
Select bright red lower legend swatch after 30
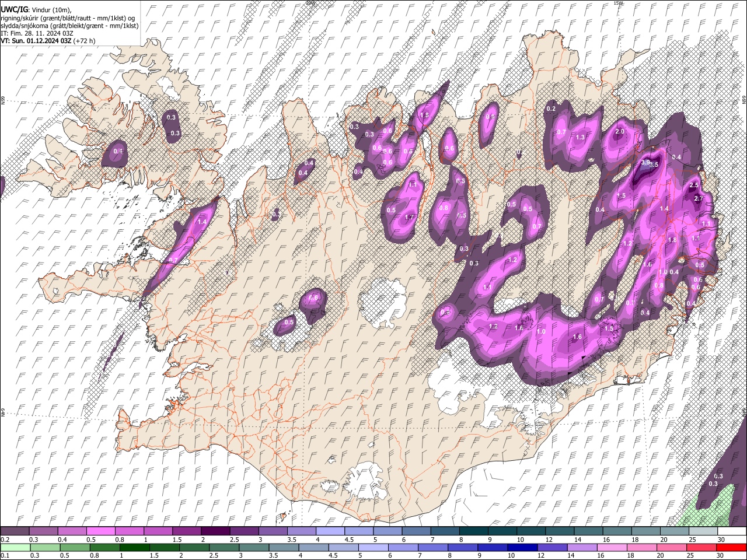coord(732,547)
